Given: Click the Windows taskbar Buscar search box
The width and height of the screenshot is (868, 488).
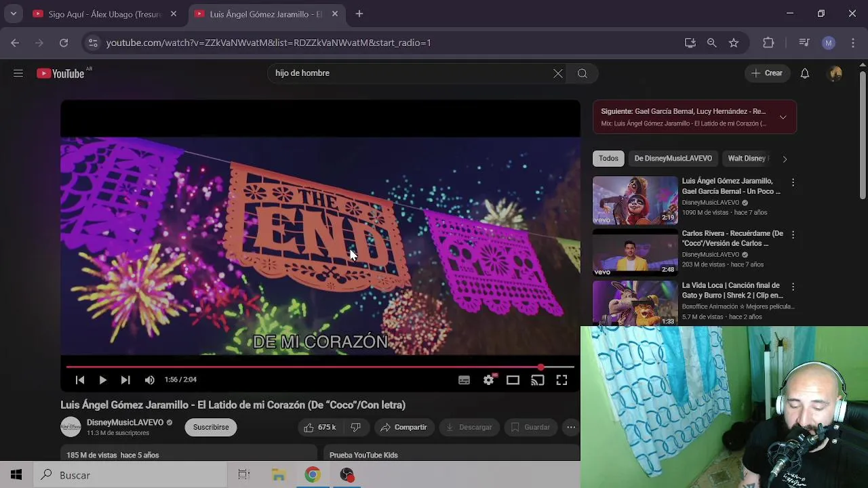Looking at the screenshot, I should (130, 475).
